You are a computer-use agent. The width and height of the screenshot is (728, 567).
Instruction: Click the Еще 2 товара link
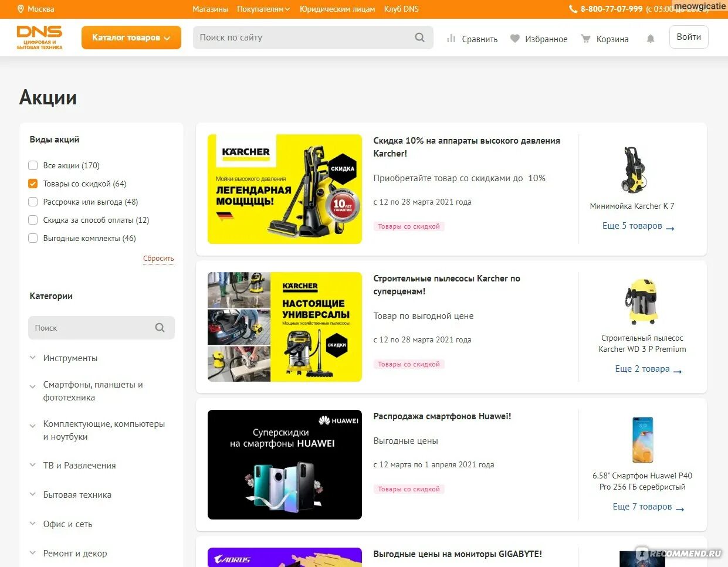(642, 369)
